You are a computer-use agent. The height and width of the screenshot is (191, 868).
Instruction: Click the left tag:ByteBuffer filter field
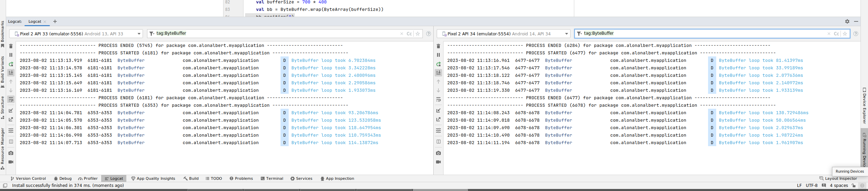pyautogui.click(x=272, y=33)
